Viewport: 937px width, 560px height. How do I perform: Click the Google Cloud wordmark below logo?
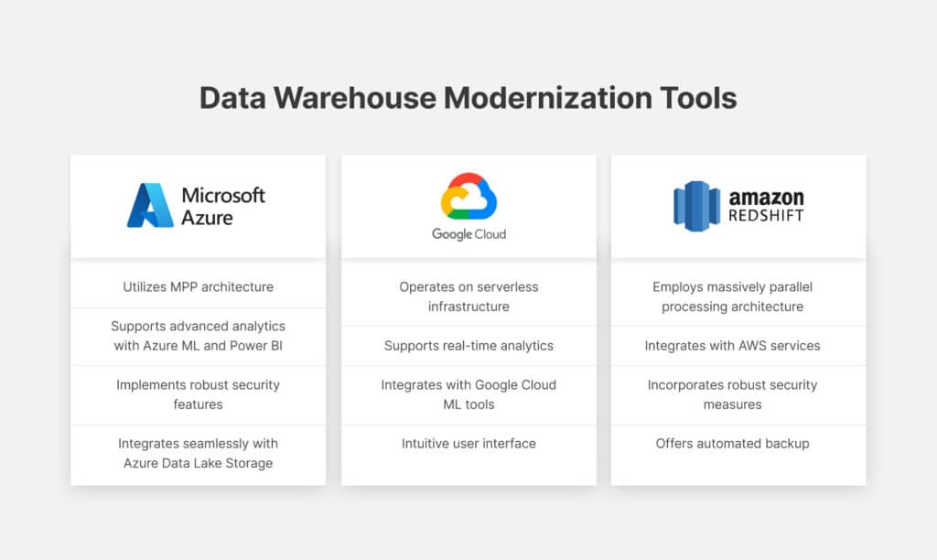point(469,234)
